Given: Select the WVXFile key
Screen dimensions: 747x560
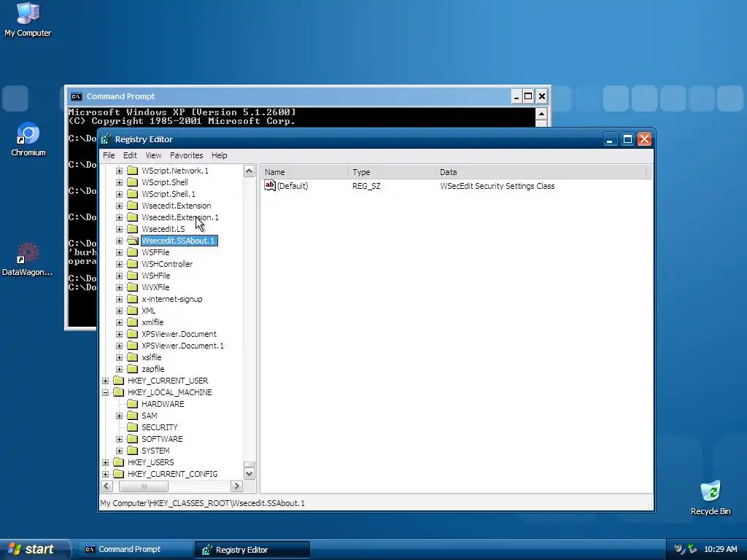Looking at the screenshot, I should click(155, 287).
